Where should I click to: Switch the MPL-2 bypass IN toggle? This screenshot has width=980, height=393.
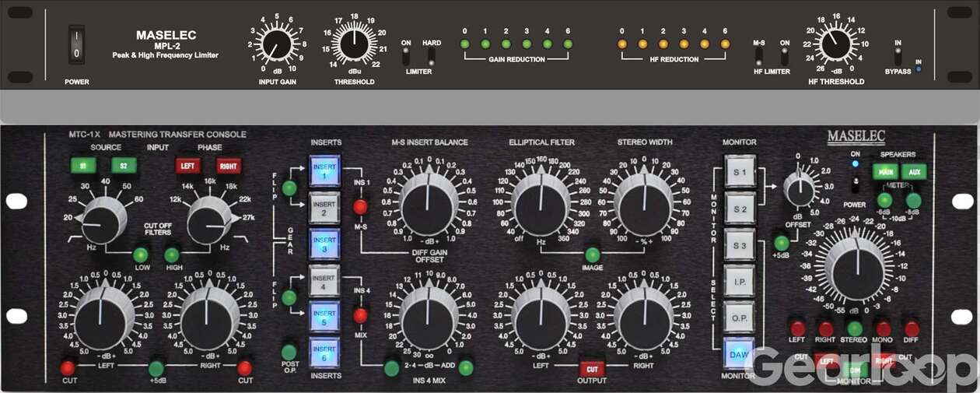coord(898,57)
